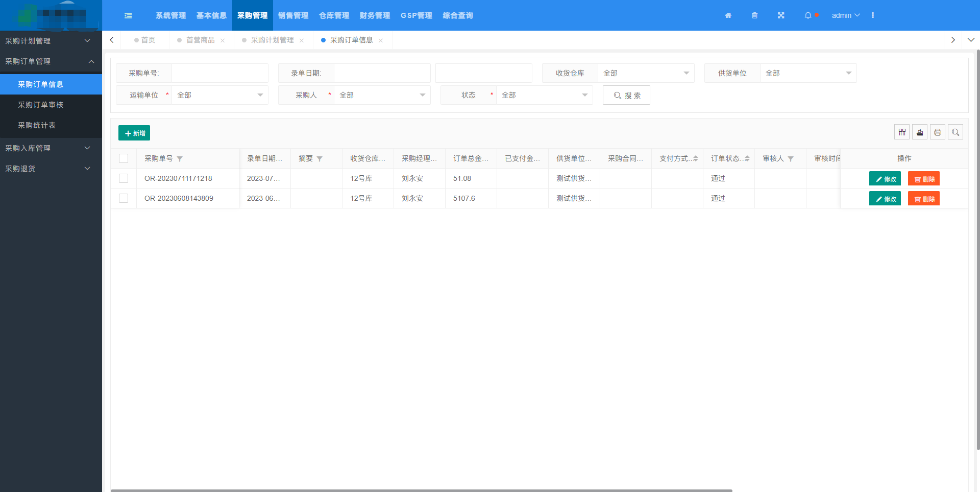Open the 系统管理 top menu
Viewport: 980px width, 492px height.
(171, 15)
